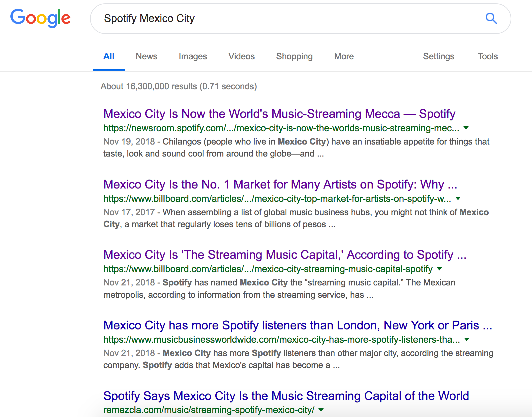Click the 'Nov 19, 2018' Chilangos snippet

296,148
